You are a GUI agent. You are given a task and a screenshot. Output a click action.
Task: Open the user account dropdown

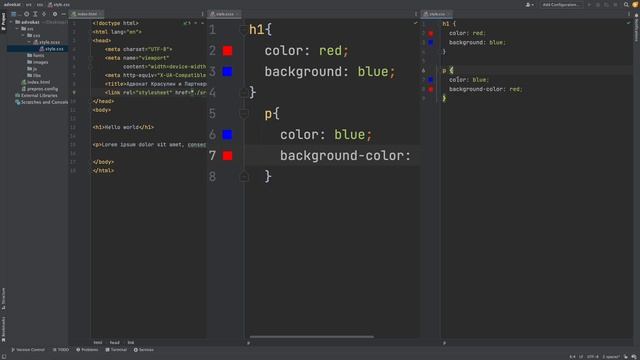point(529,4)
